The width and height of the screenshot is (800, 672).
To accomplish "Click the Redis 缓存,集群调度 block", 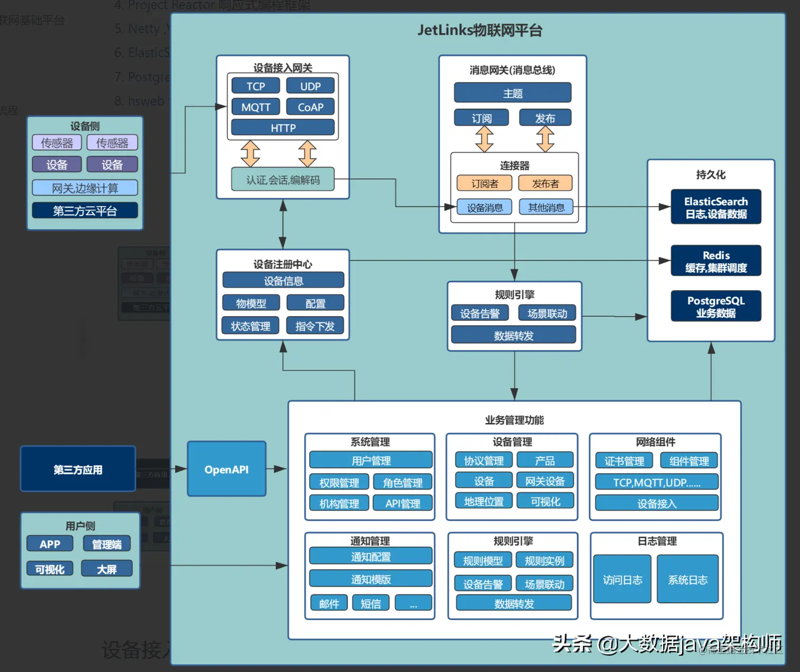I will point(716,261).
